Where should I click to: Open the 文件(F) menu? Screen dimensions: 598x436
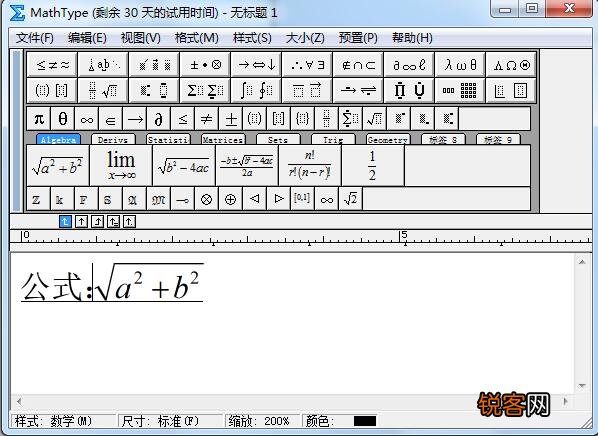35,38
